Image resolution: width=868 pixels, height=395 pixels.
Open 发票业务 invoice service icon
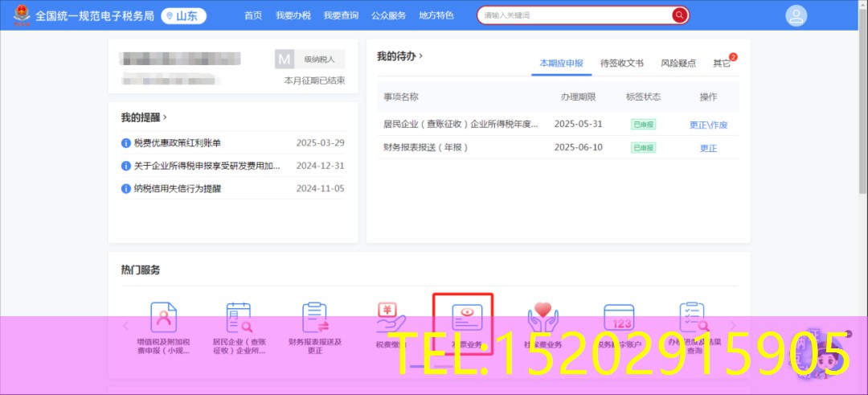pos(467,319)
